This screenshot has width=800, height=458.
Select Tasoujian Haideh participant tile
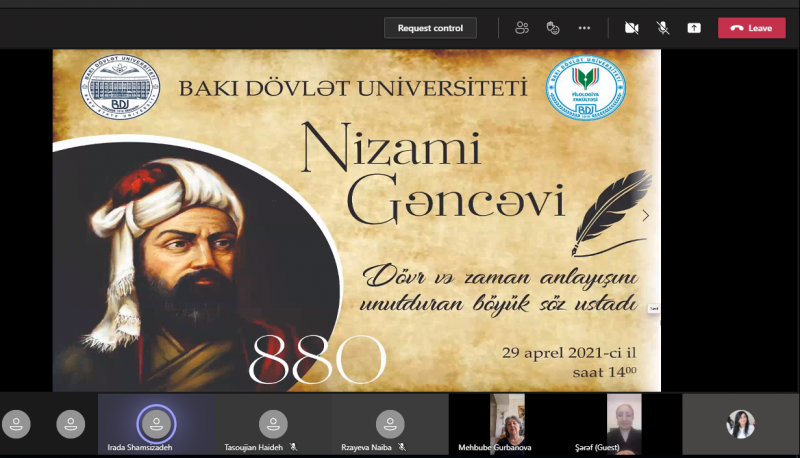tap(273, 424)
